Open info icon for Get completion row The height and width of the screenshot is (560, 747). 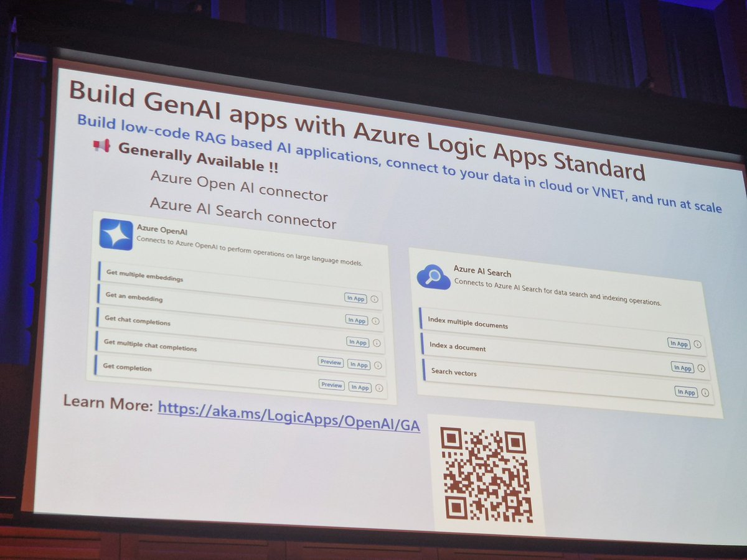(x=379, y=388)
